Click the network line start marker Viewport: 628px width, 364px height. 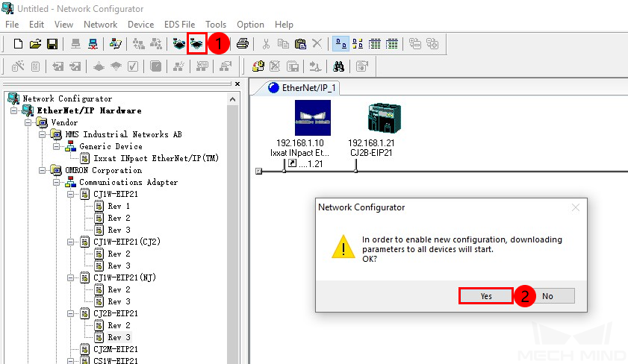click(x=258, y=172)
